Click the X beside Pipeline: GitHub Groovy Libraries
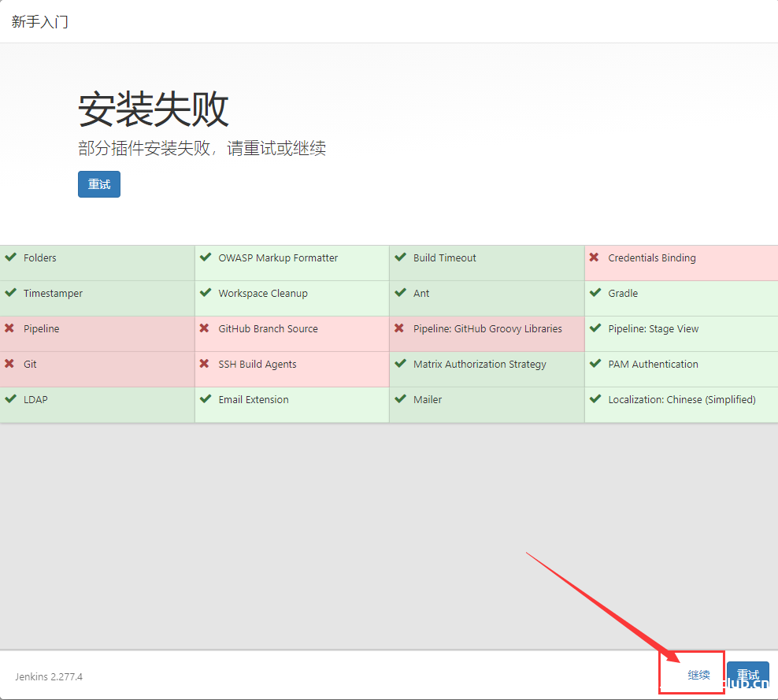This screenshot has width=778, height=700. click(x=400, y=328)
